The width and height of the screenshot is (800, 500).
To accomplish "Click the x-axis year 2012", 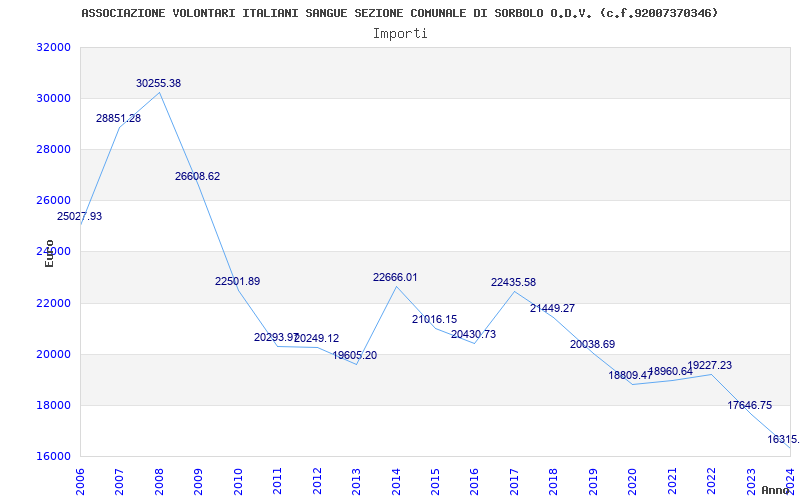I will coord(317,481).
